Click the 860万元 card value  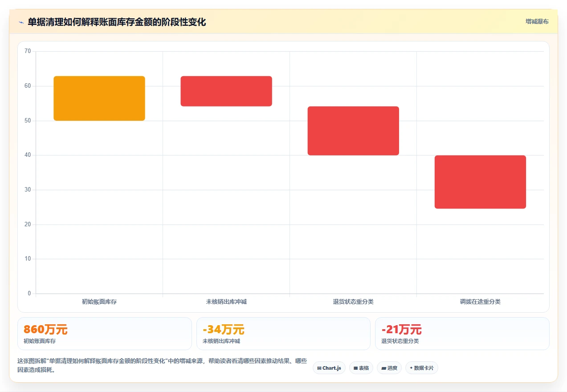(45, 330)
